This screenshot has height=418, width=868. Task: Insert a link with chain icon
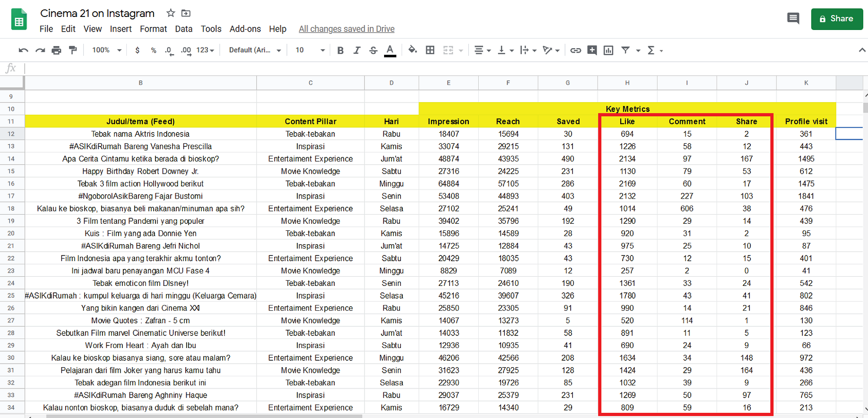[x=575, y=50]
